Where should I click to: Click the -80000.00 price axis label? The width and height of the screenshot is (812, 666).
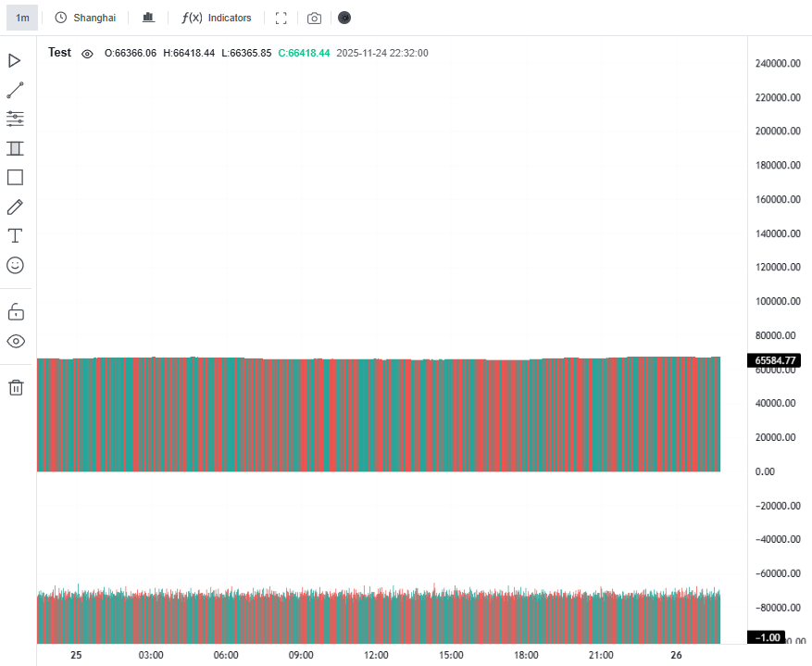778,608
